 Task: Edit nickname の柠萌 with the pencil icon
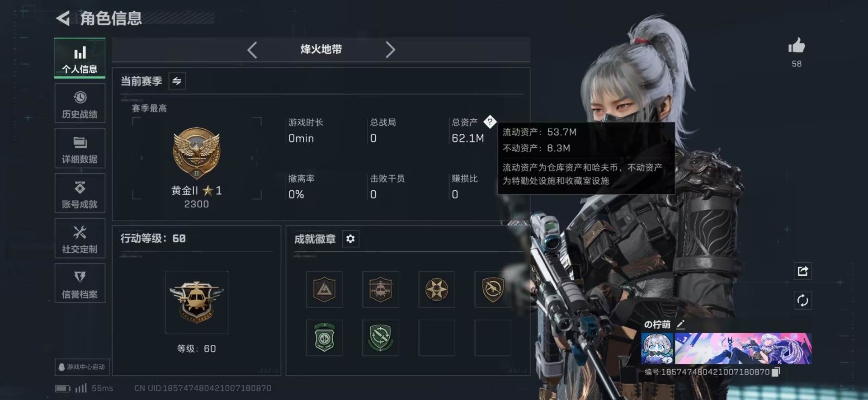(x=681, y=324)
